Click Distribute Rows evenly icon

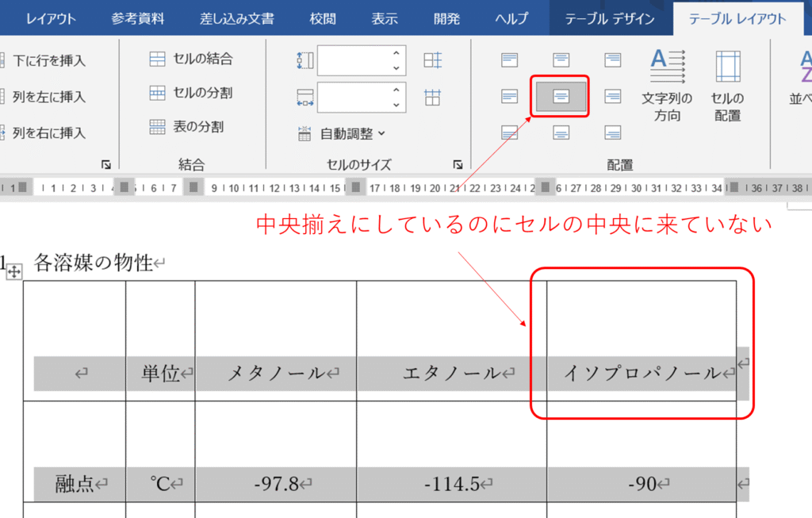pyautogui.click(x=432, y=60)
